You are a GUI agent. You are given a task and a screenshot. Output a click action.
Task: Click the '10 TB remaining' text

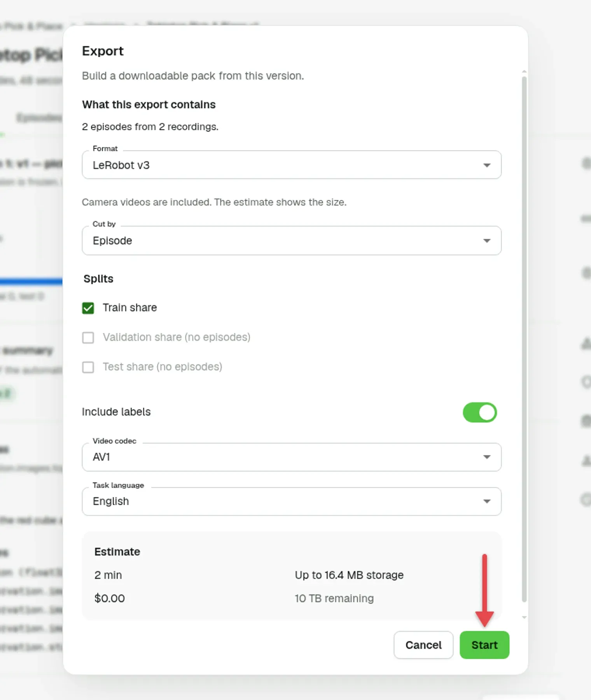(x=334, y=598)
